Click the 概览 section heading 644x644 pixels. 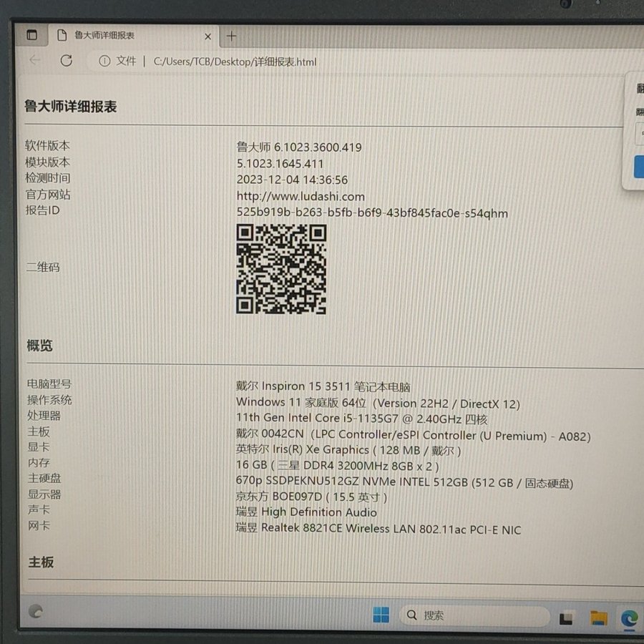click(40, 346)
